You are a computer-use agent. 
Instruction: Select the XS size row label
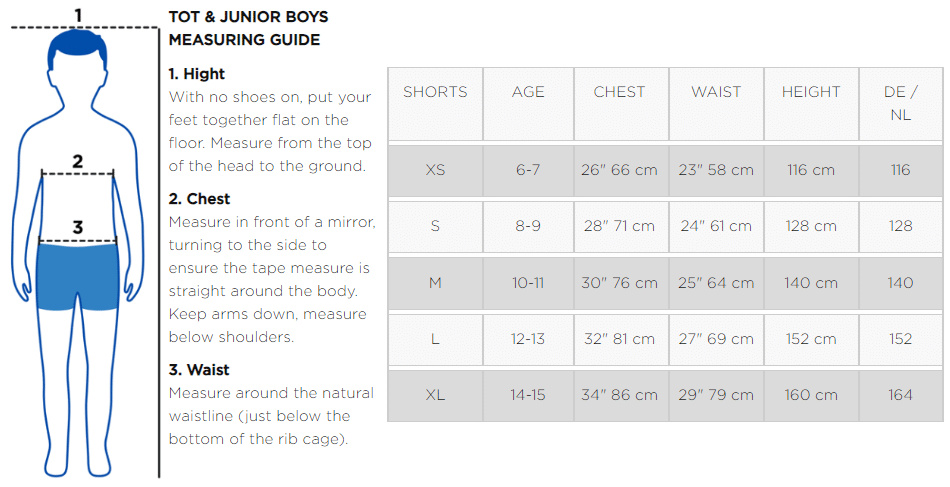(435, 170)
